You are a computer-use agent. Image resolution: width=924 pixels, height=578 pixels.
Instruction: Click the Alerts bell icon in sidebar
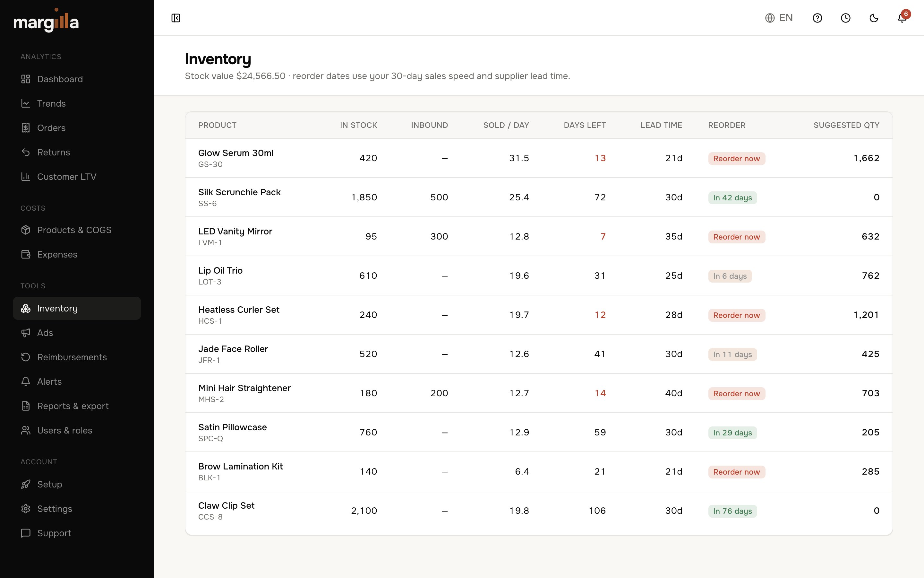point(26,381)
